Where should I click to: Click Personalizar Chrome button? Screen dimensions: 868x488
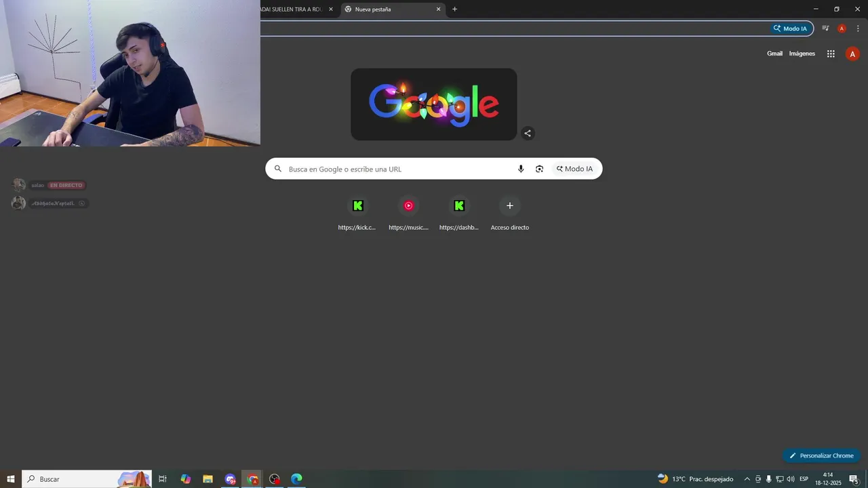click(x=821, y=455)
